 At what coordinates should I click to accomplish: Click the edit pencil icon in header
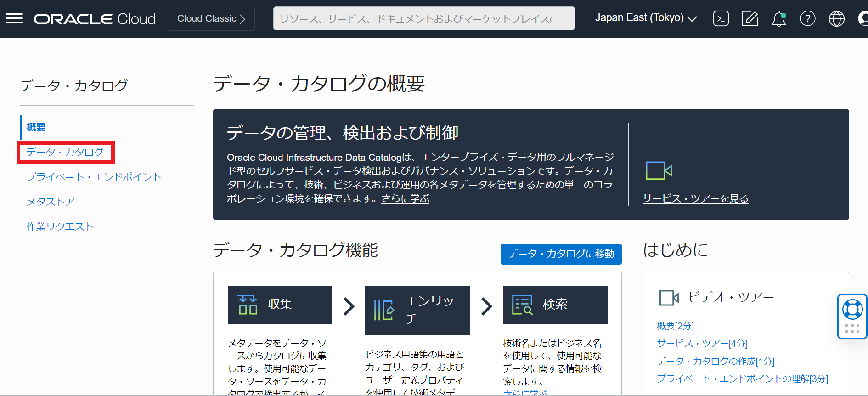pyautogui.click(x=750, y=18)
